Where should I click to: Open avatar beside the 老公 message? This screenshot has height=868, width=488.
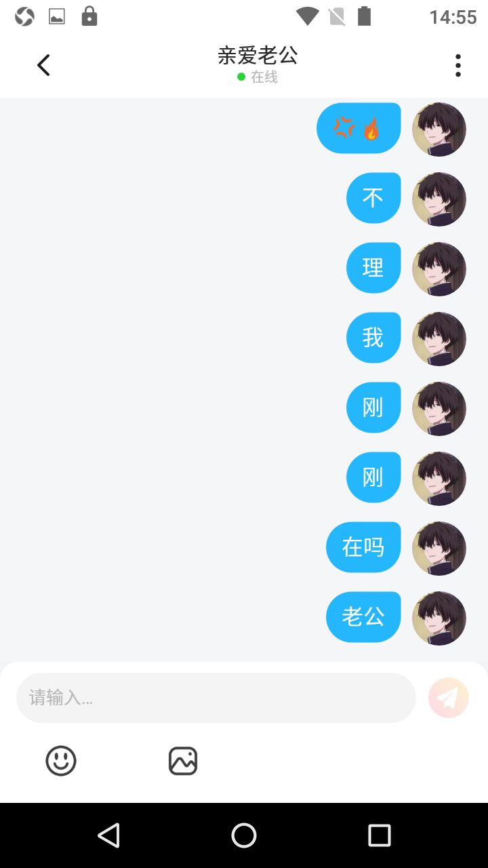(439, 618)
